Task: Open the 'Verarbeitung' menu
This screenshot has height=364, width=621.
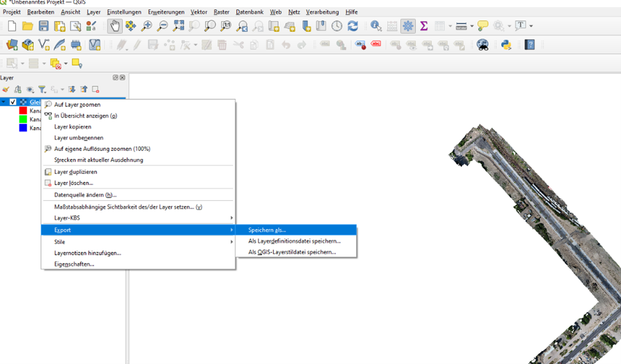Action: point(322,12)
